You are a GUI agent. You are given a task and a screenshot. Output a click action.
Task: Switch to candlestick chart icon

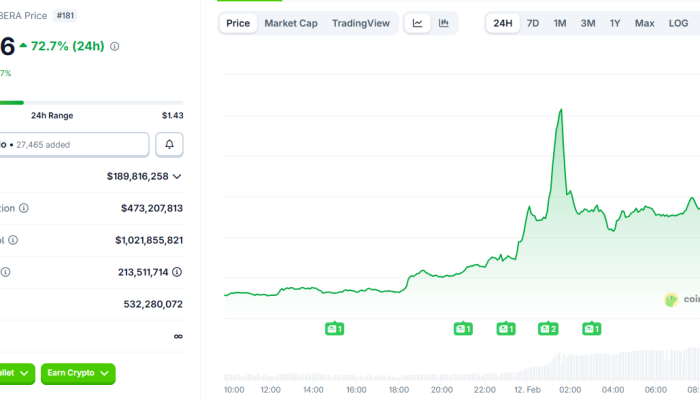coord(443,23)
